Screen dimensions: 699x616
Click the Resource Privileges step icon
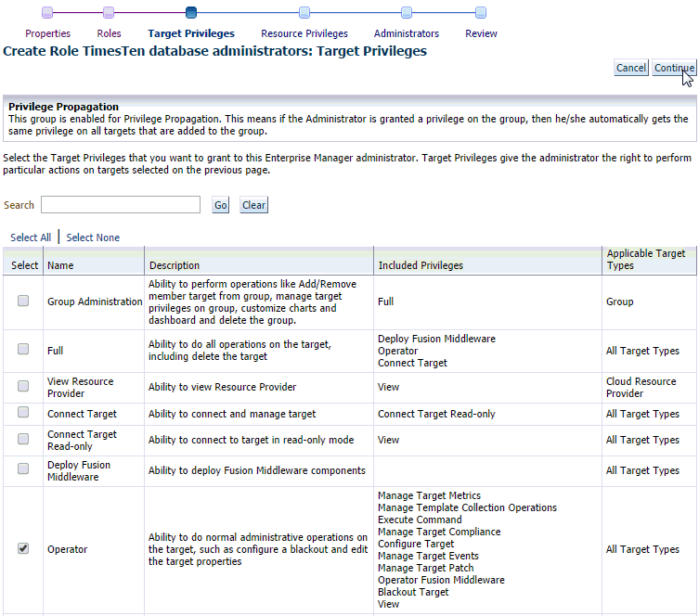[304, 13]
